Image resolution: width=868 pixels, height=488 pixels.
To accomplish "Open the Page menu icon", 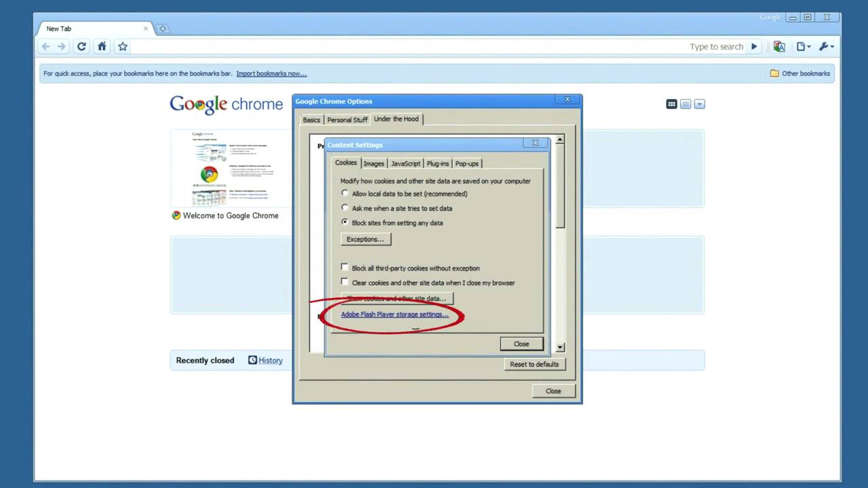I will [x=804, y=47].
